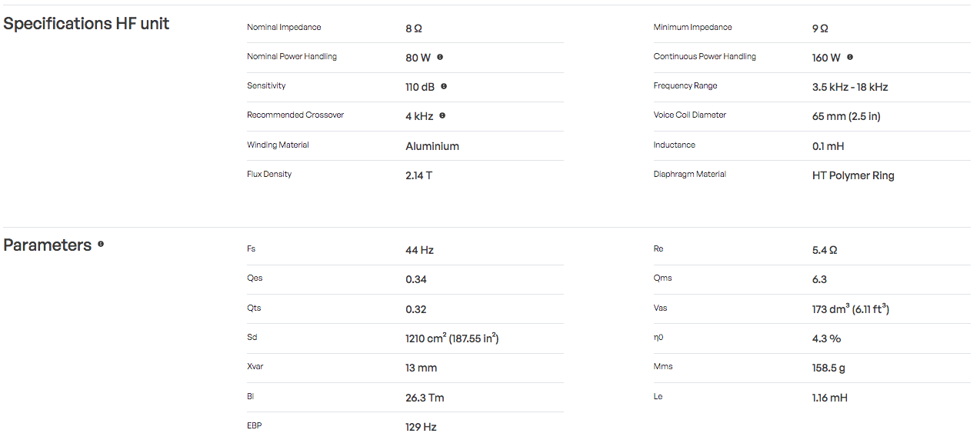This screenshot has width=980, height=440.
Task: Click the Parameters section heading
Action: coord(48,245)
